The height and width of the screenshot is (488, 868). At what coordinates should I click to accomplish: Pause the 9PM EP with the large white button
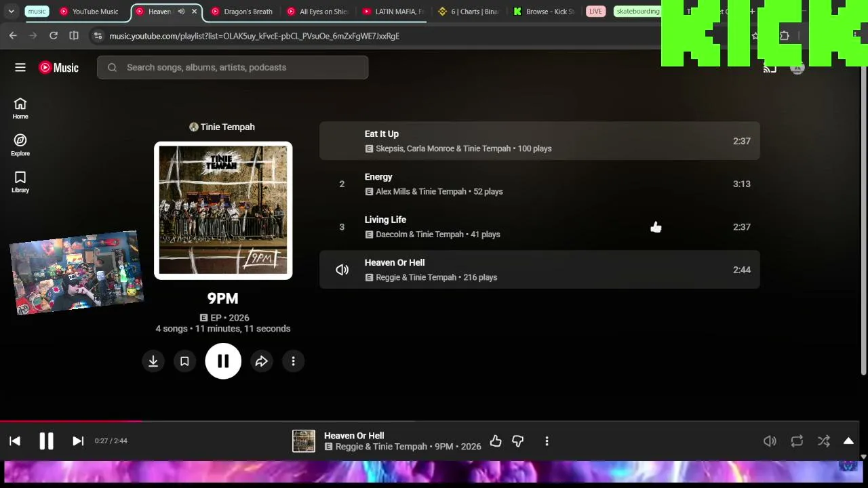(x=223, y=361)
